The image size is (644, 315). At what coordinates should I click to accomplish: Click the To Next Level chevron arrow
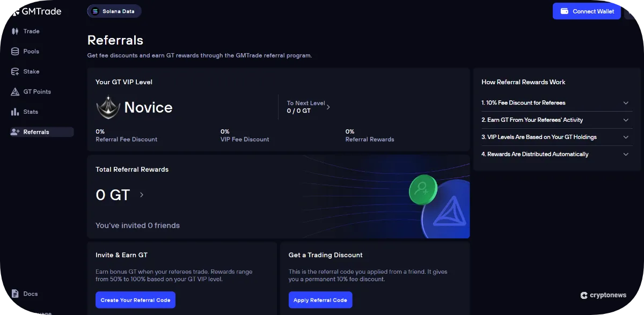pyautogui.click(x=328, y=107)
